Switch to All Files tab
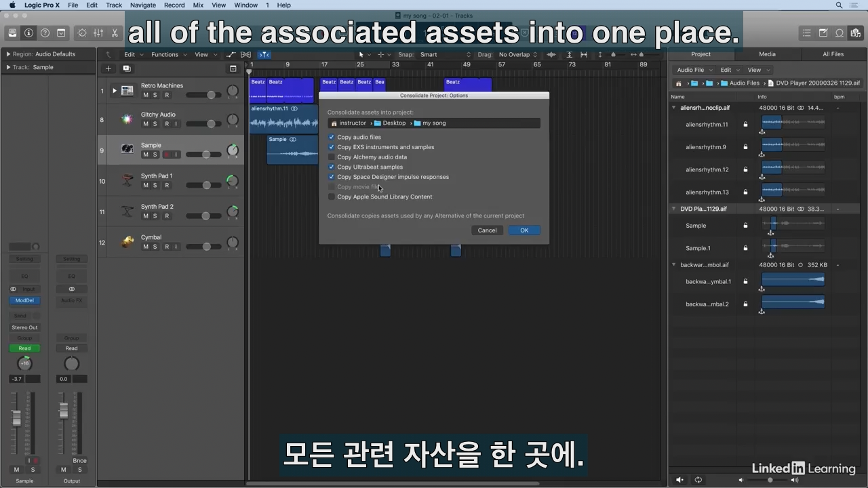This screenshot has width=868, height=488. coord(833,54)
